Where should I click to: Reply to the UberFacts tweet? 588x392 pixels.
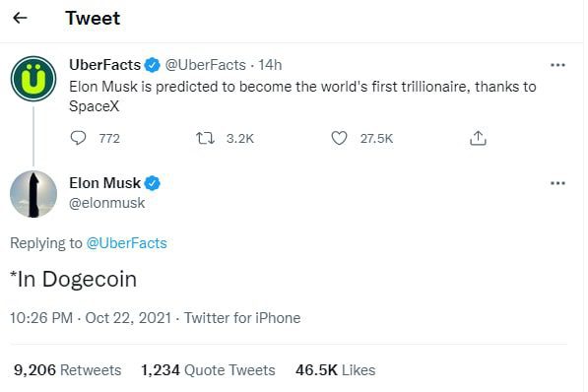click(78, 139)
